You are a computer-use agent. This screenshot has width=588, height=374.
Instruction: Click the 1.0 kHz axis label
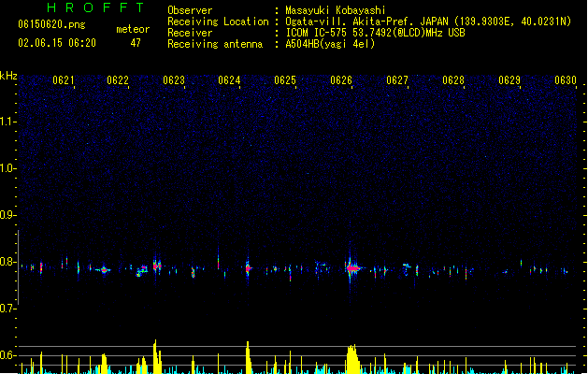tap(7, 168)
